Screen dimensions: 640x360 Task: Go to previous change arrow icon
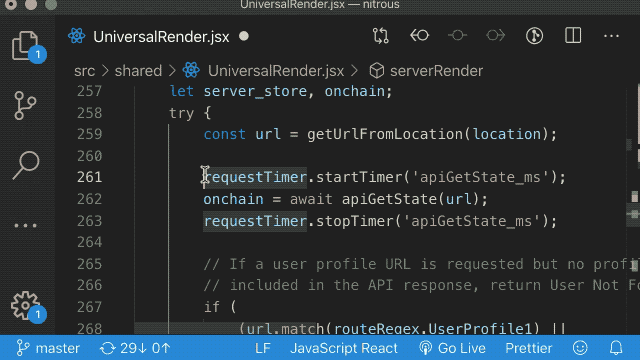[419, 36]
